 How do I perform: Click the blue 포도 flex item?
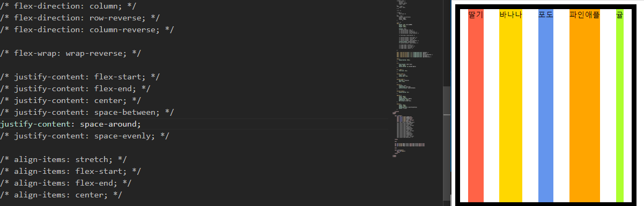pyautogui.click(x=545, y=105)
